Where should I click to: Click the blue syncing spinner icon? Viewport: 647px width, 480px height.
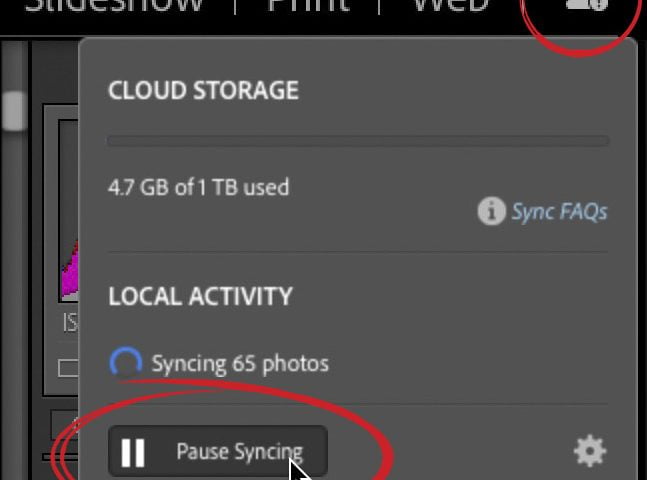125,363
